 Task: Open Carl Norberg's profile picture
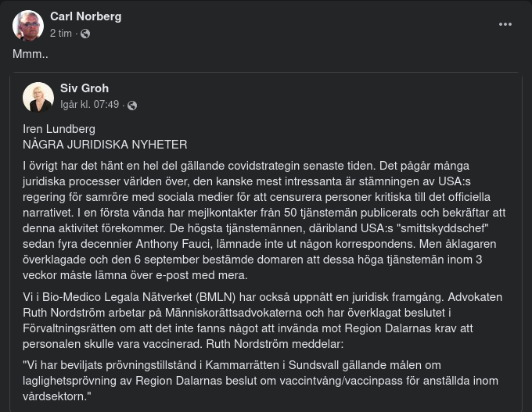[28, 26]
